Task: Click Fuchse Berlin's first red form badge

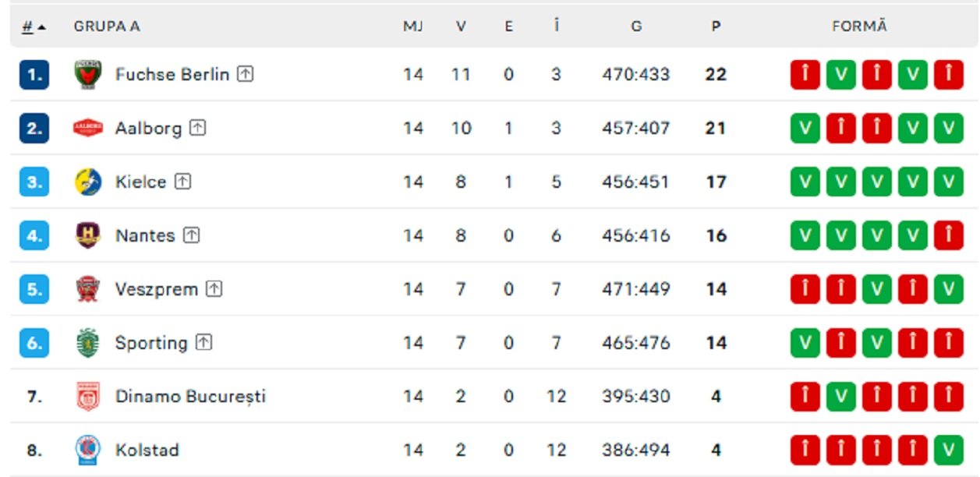Action: point(805,75)
